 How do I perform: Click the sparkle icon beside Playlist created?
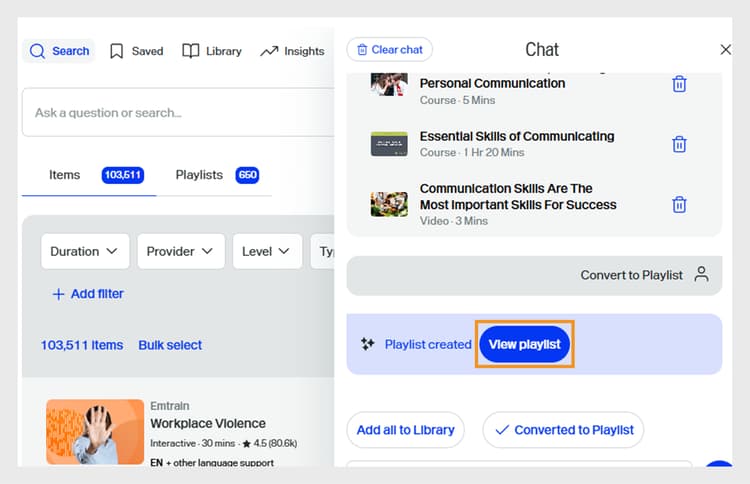point(367,344)
